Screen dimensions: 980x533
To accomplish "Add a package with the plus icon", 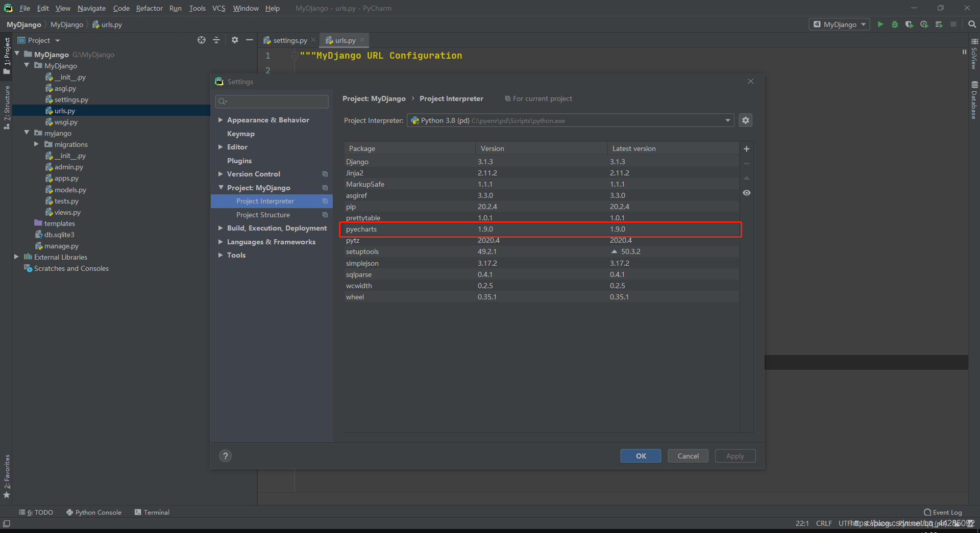I will 747,149.
